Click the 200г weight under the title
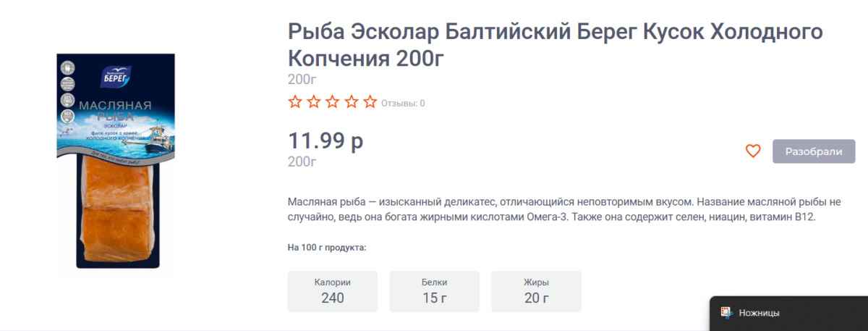This screenshot has height=331, width=868. tap(302, 79)
